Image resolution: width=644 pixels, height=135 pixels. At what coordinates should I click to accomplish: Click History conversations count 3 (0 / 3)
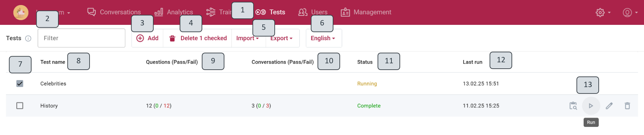tap(261, 106)
